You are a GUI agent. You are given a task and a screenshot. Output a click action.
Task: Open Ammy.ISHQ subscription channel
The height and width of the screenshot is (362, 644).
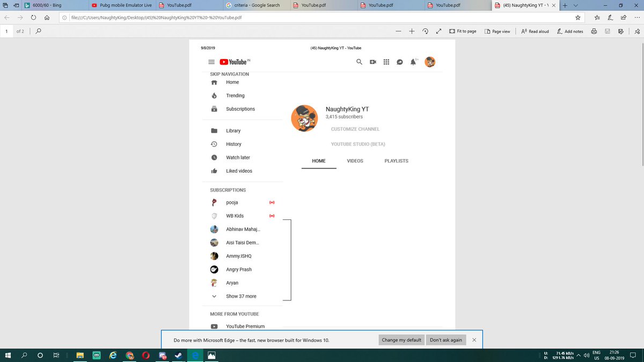pos(239,256)
